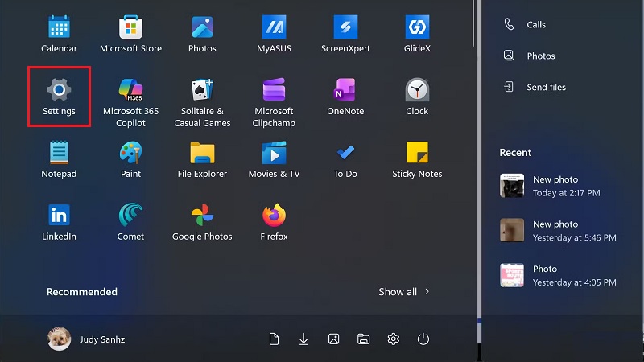Open Settings app tile
Screen dimensions: 644x362
coord(59,97)
